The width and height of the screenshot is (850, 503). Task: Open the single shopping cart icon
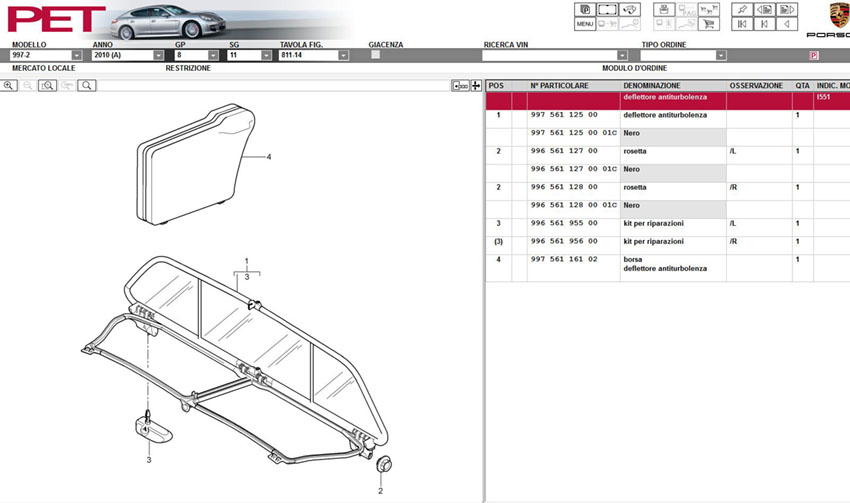pyautogui.click(x=709, y=24)
